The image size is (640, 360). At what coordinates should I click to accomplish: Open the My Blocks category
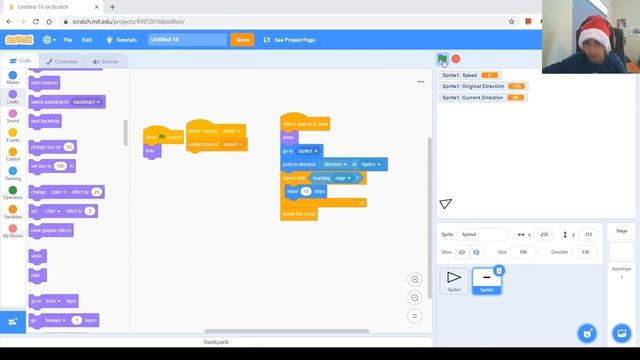tap(13, 231)
